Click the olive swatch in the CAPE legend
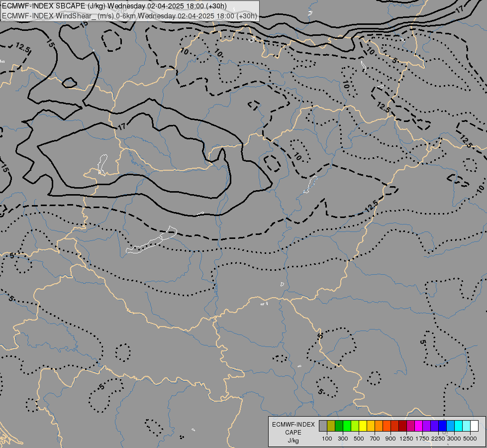The height and width of the screenshot is (448, 487). point(331,426)
